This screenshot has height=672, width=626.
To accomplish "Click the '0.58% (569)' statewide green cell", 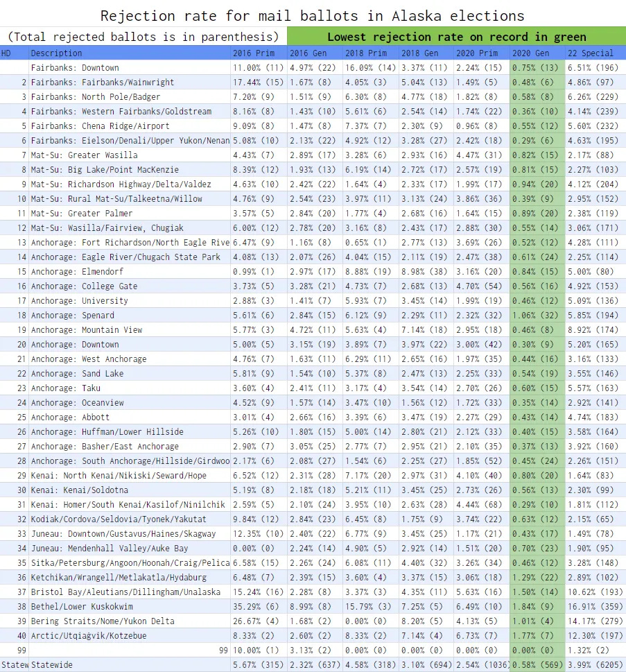I will coord(537,665).
